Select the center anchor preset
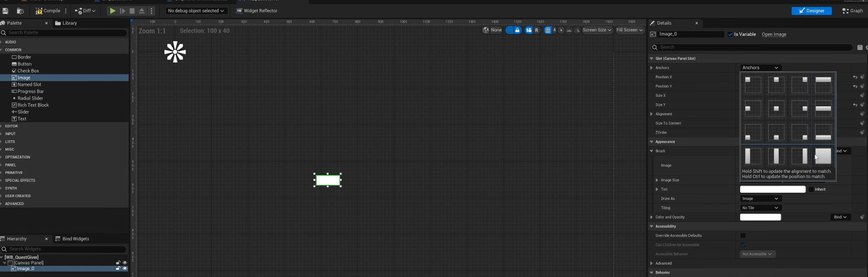868x277 pixels. [x=776, y=108]
